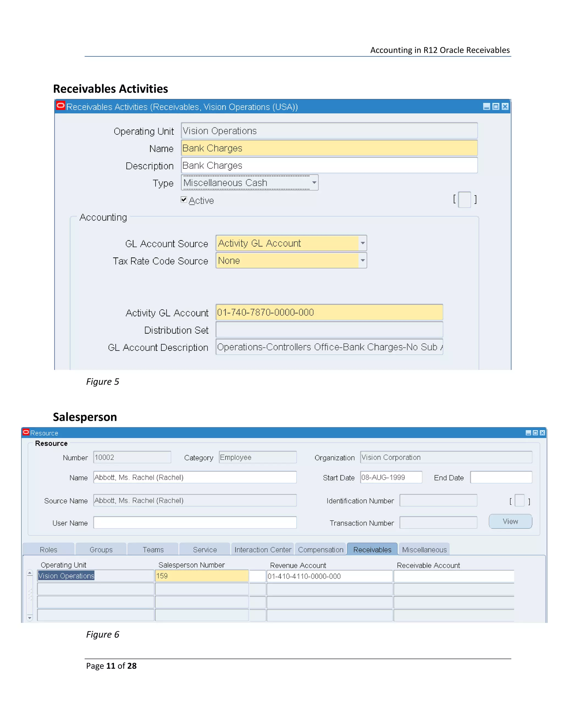Click the Description field Bank Charges
Viewport: 563px width, 728px height.
(329, 165)
